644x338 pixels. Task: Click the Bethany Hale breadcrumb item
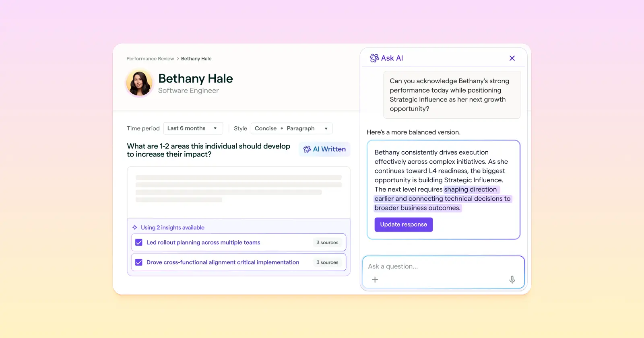[196, 59]
